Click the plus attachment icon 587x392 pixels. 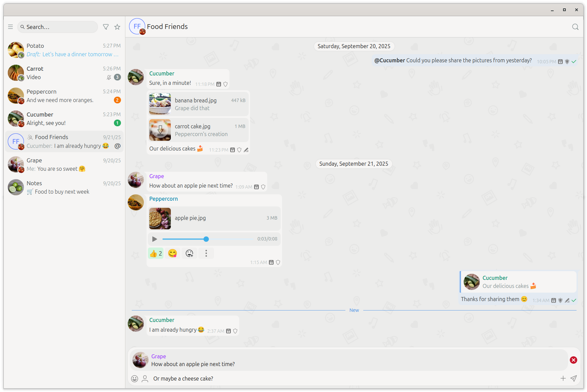[x=563, y=379]
